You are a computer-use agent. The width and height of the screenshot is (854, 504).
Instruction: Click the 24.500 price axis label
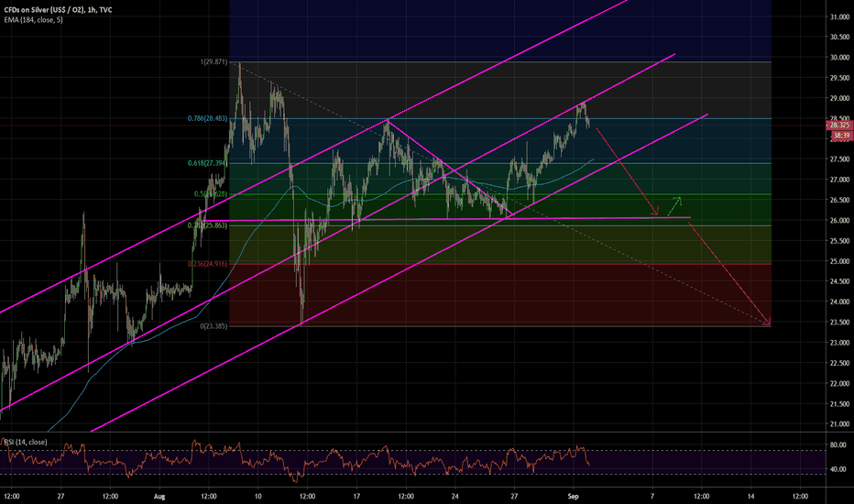840,281
